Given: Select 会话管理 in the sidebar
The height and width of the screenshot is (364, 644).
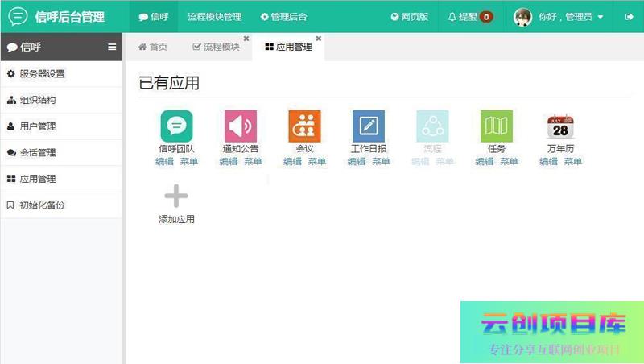Looking at the screenshot, I should [x=62, y=152].
